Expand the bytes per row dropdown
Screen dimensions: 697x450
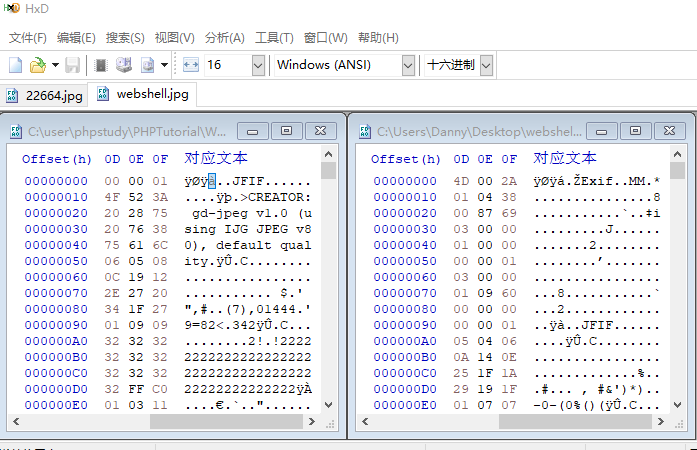(x=258, y=65)
